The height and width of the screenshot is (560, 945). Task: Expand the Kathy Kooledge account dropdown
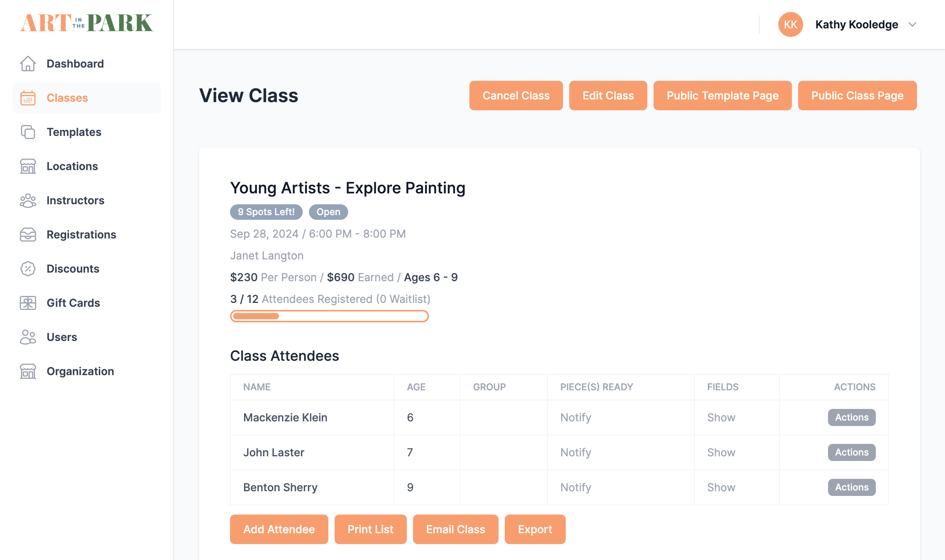[913, 24]
